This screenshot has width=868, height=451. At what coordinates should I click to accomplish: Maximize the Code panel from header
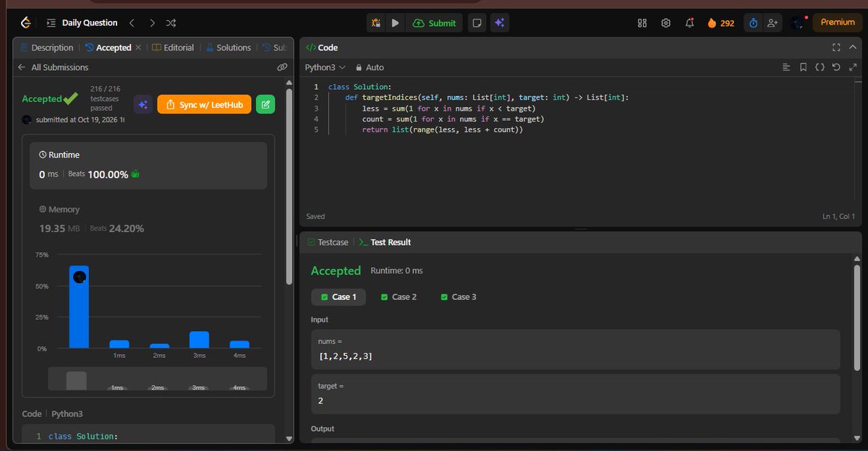point(835,48)
